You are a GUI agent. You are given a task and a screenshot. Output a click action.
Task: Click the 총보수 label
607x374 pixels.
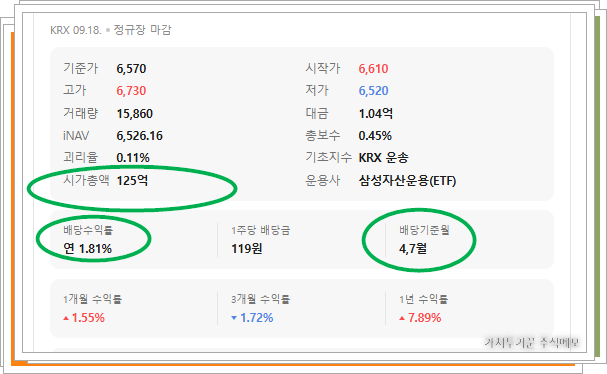coord(322,136)
